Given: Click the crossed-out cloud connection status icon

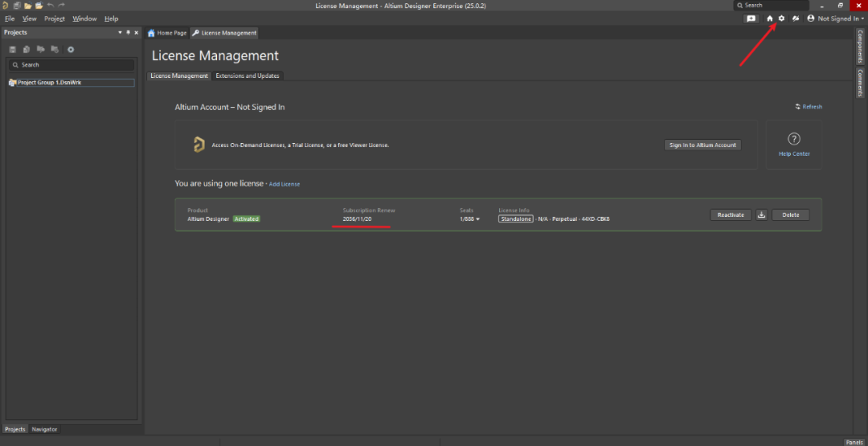Looking at the screenshot, I should (x=795, y=18).
